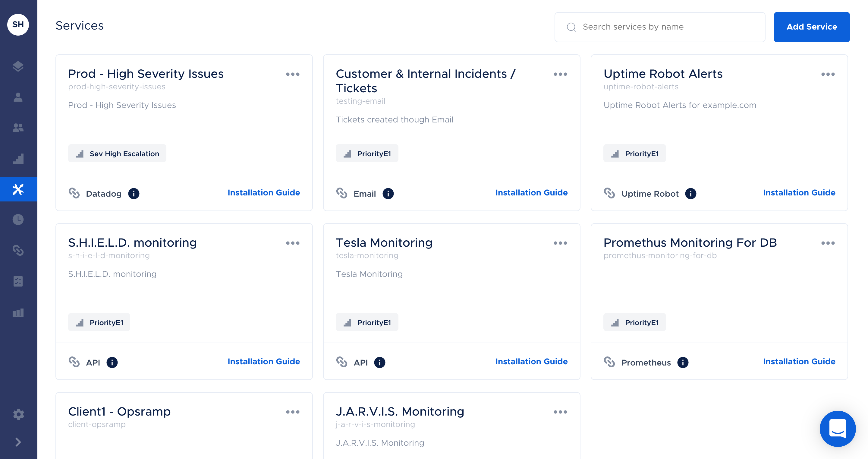Click the layers icon in the sidebar
Image resolution: width=868 pixels, height=459 pixels.
18,66
